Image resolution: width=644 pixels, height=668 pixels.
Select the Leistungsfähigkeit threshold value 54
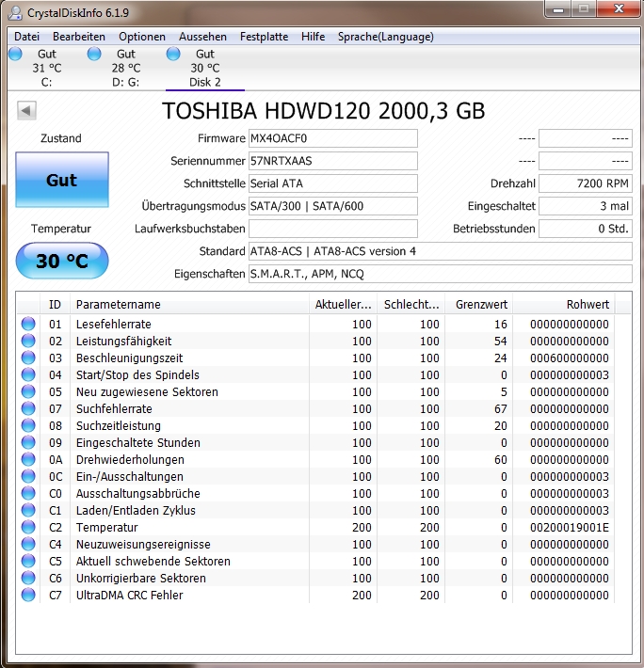pyautogui.click(x=500, y=341)
